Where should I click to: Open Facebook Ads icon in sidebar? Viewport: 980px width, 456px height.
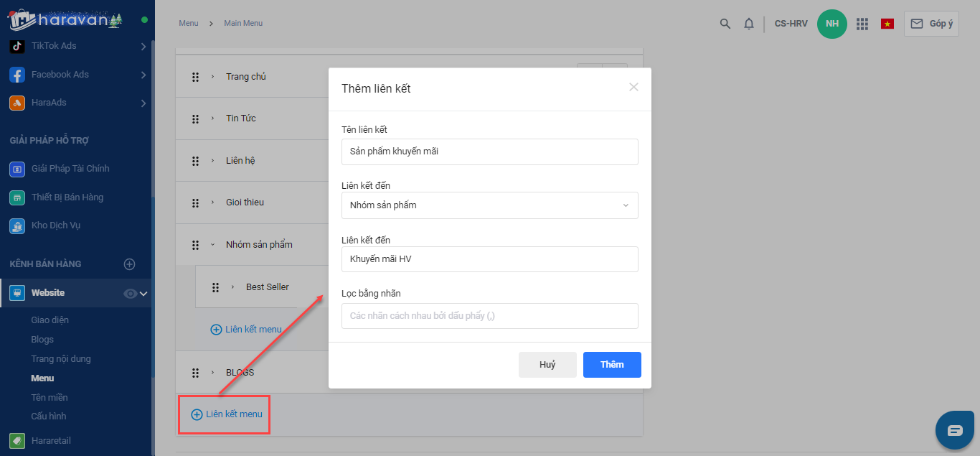pyautogui.click(x=17, y=75)
